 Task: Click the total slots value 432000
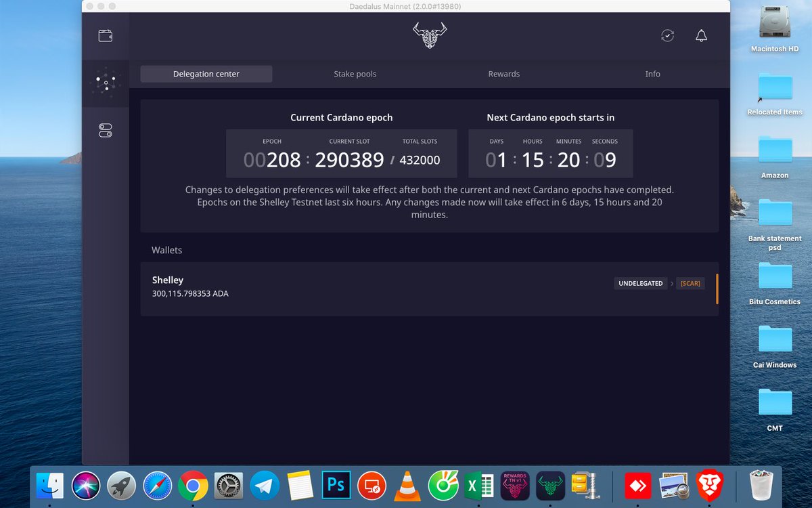(x=420, y=161)
